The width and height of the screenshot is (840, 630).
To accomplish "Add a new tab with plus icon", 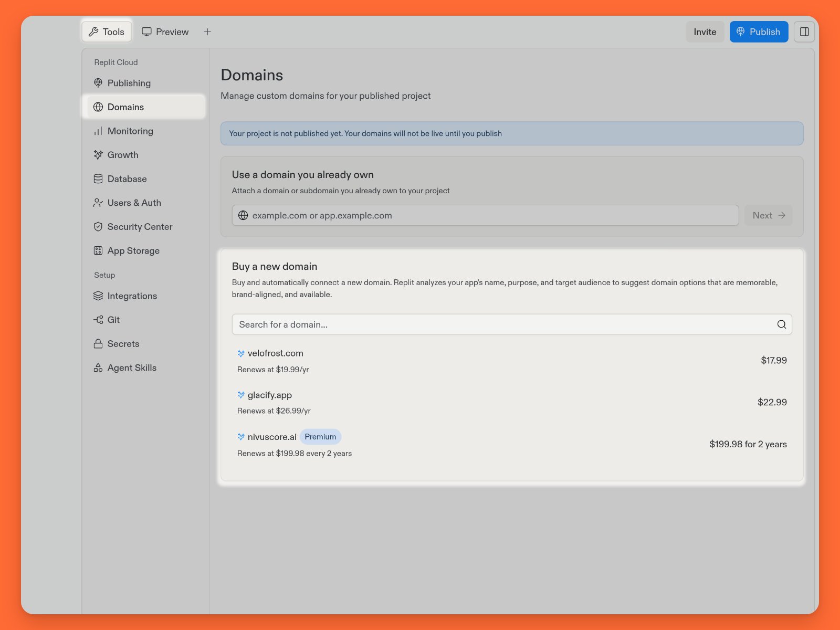I will click(x=207, y=31).
